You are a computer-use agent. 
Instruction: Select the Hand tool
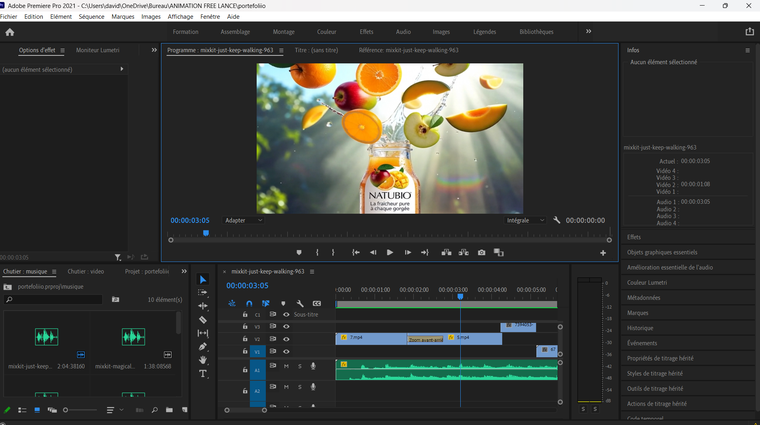[203, 360]
